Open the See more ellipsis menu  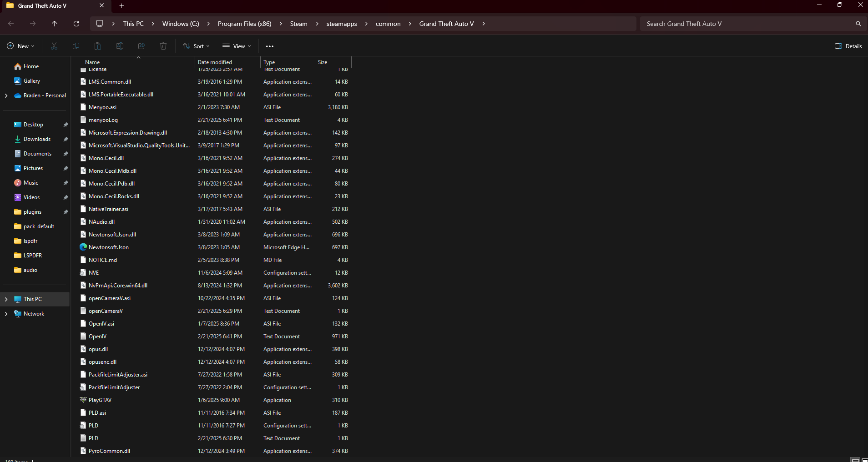click(270, 46)
